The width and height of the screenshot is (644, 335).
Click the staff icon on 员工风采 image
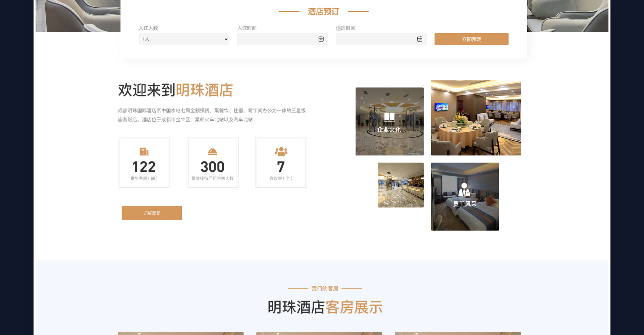(464, 190)
